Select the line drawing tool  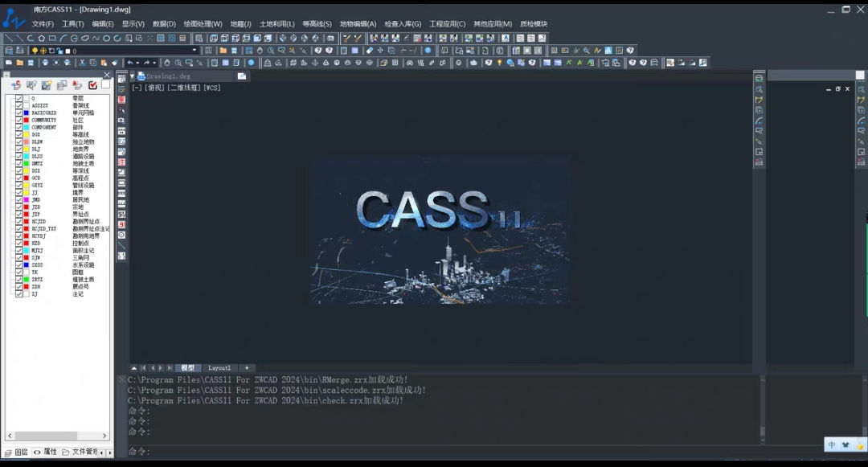9,38
